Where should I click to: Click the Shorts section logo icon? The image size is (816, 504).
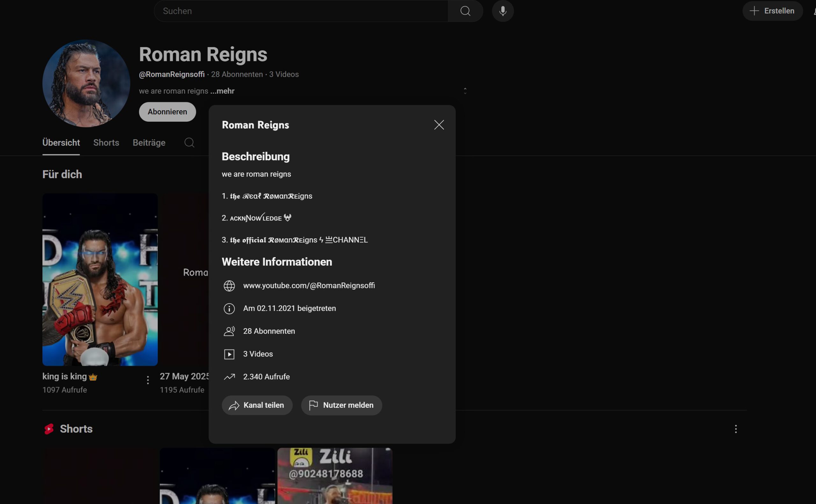click(x=49, y=429)
